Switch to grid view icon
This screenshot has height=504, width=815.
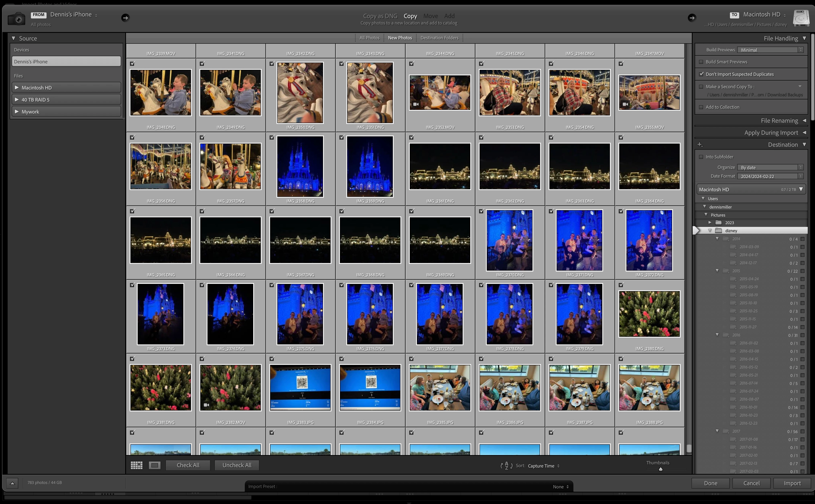[x=136, y=465]
